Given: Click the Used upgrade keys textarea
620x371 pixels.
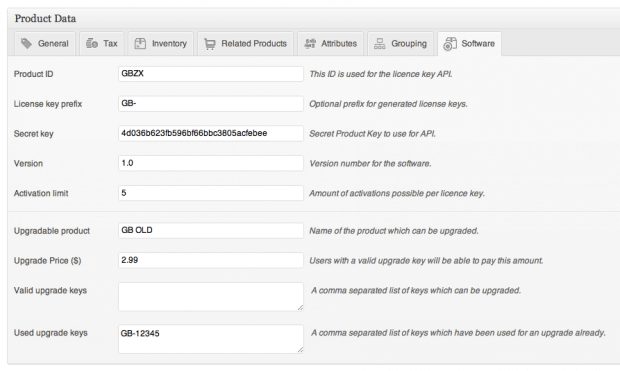Looking at the screenshot, I should 211,339.
